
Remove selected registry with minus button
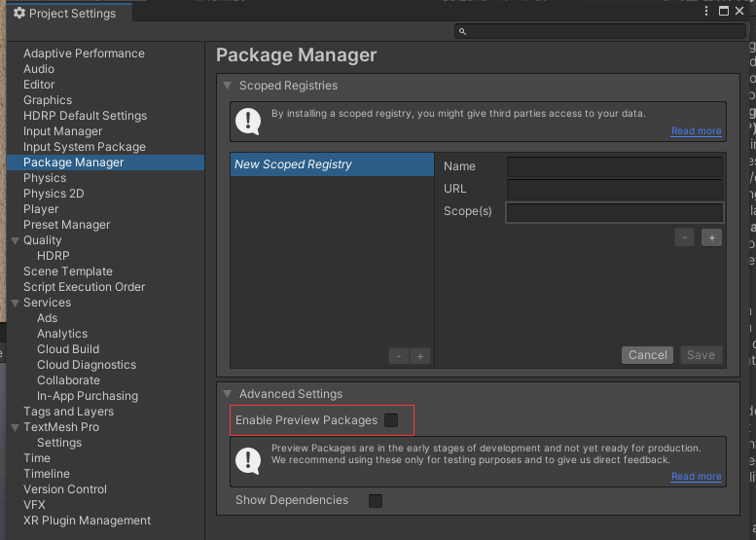(399, 356)
